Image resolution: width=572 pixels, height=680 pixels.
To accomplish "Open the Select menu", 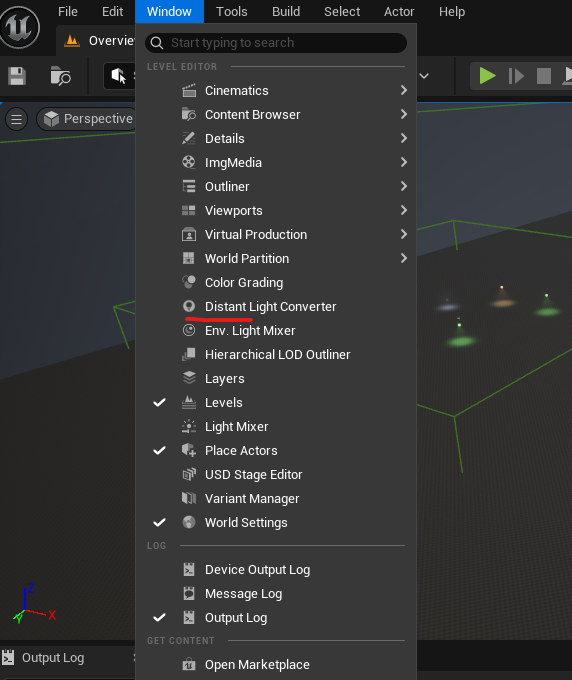I will pos(342,11).
